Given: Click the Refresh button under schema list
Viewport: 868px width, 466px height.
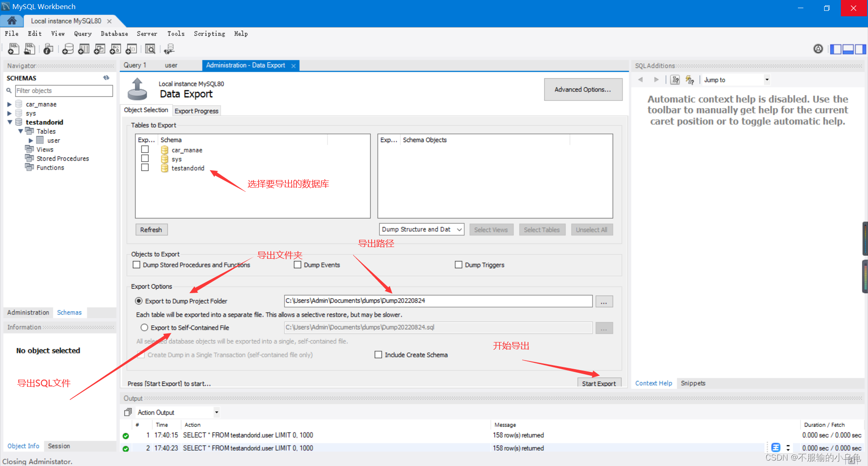Looking at the screenshot, I should 151,230.
